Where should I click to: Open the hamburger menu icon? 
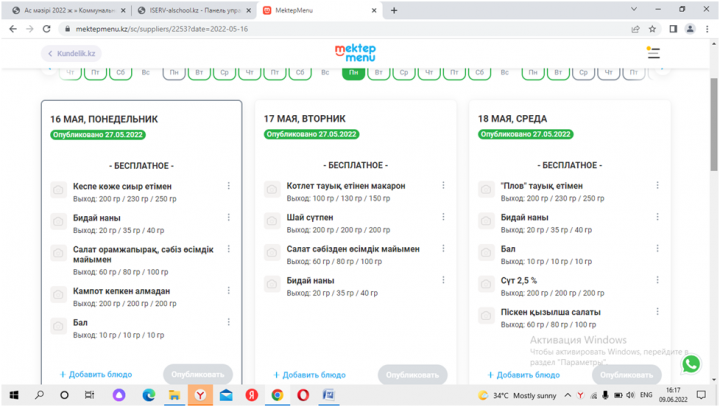pyautogui.click(x=653, y=53)
